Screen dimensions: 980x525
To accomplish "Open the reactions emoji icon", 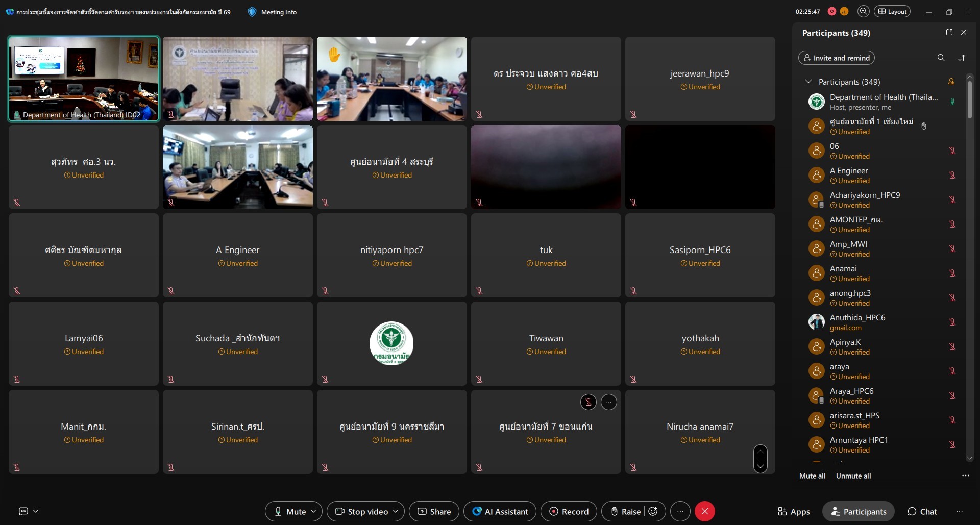I will (653, 511).
